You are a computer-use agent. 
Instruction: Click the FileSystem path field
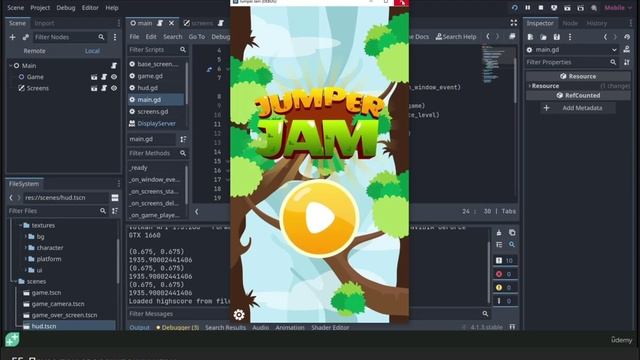pyautogui.click(x=66, y=198)
